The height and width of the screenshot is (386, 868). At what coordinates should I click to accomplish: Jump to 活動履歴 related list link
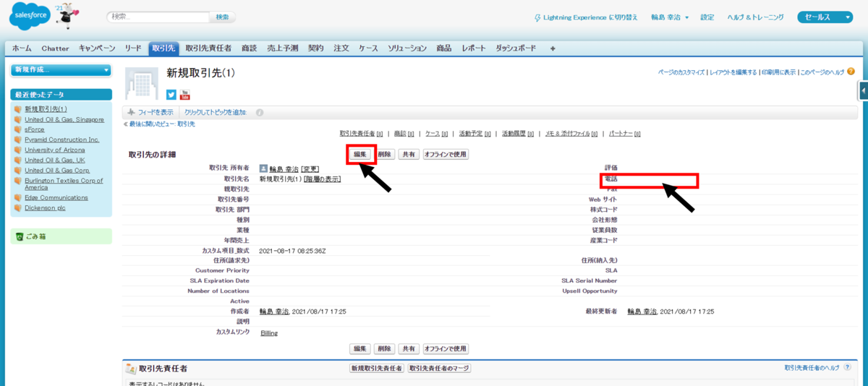coord(518,134)
